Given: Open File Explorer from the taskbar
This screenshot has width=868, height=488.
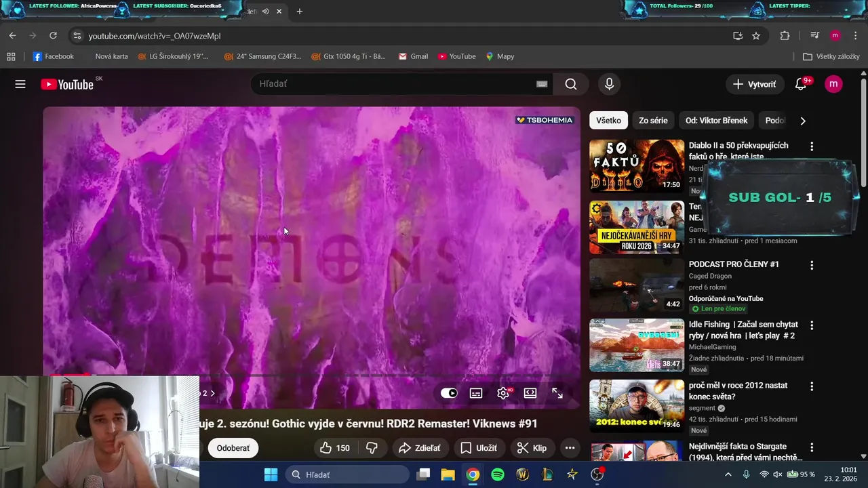Looking at the screenshot, I should click(x=448, y=474).
